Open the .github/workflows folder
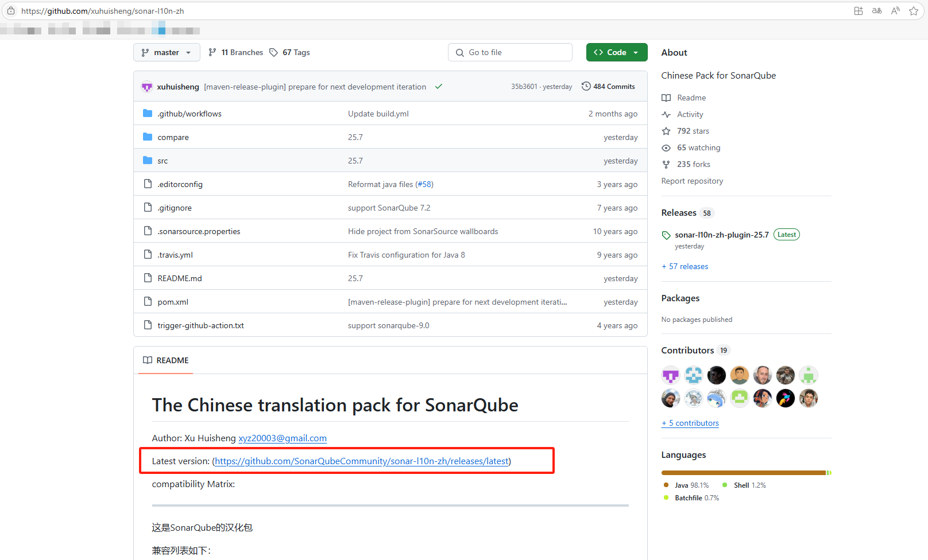The height and width of the screenshot is (560, 928). click(x=190, y=114)
